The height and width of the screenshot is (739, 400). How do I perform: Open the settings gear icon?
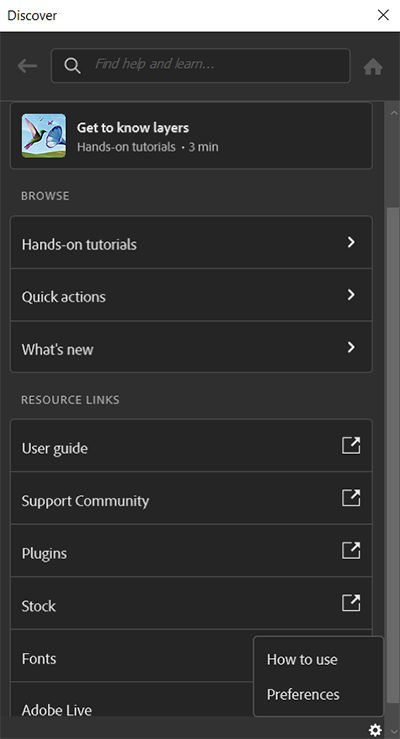tap(375, 730)
